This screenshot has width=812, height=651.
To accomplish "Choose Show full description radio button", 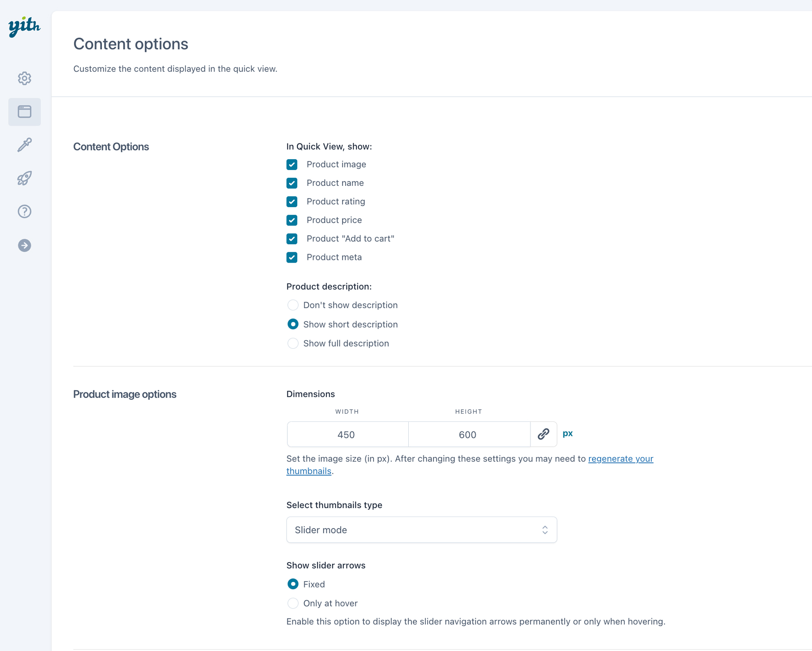I will pyautogui.click(x=293, y=343).
